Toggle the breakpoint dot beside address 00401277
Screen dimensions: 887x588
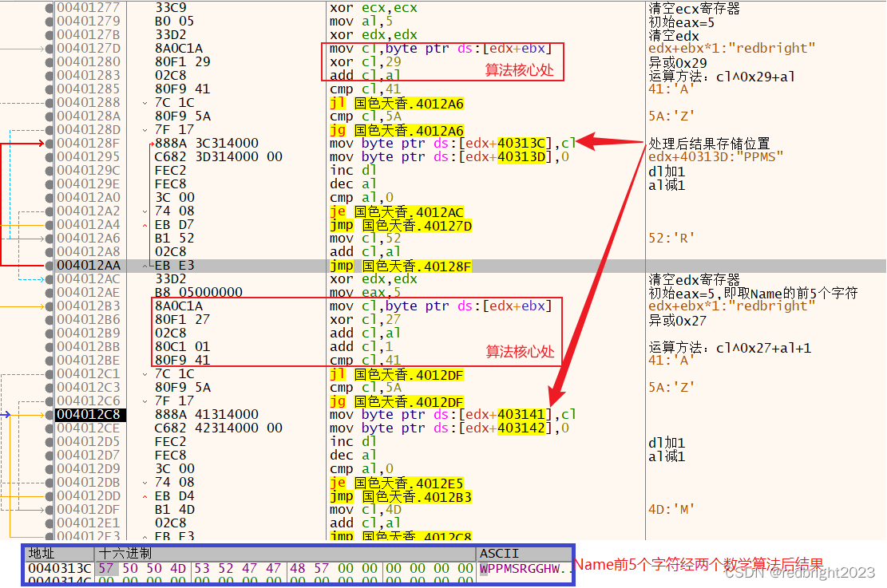(x=49, y=8)
